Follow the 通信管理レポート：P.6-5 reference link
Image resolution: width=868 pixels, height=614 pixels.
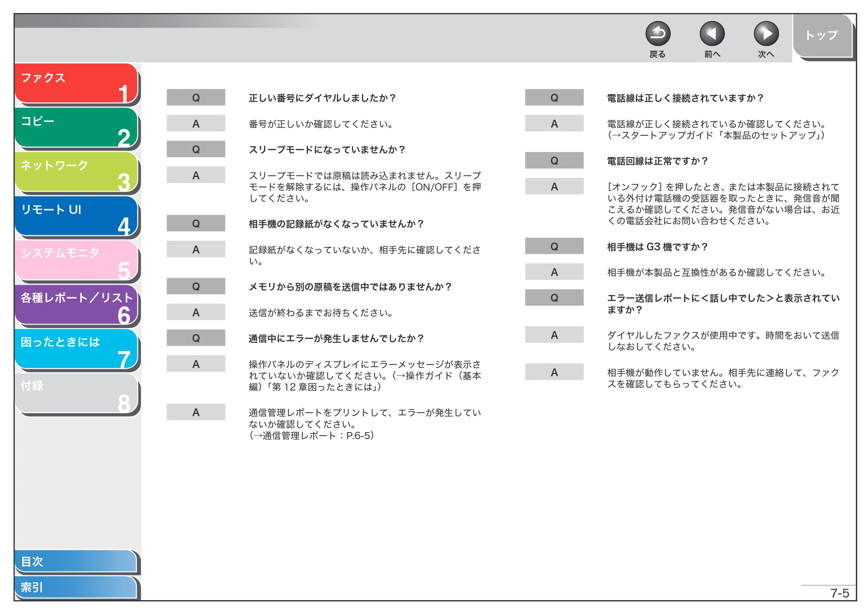coord(312,436)
